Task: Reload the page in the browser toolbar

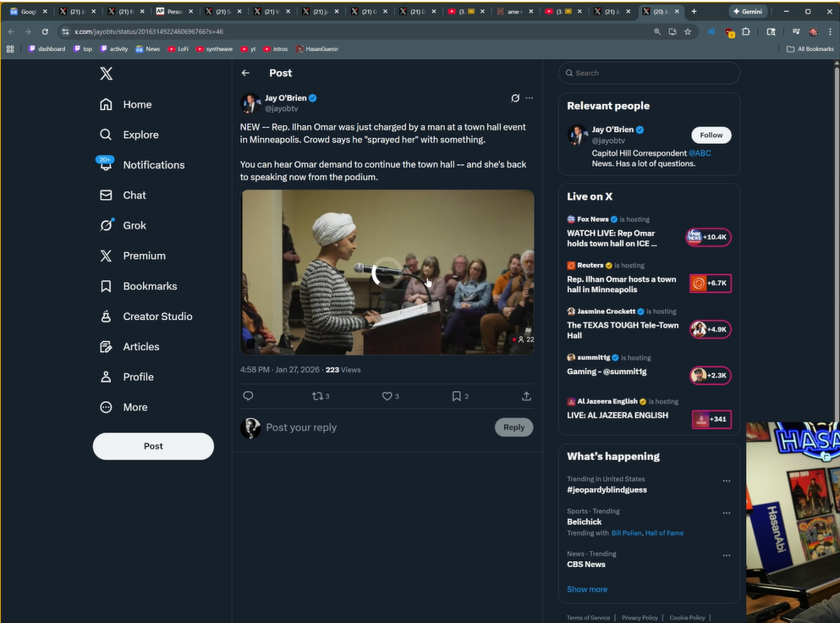Action: (45, 31)
